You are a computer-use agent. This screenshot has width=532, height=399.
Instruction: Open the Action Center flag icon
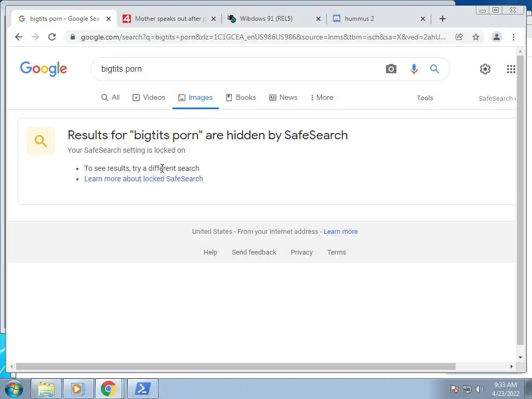coord(455,389)
